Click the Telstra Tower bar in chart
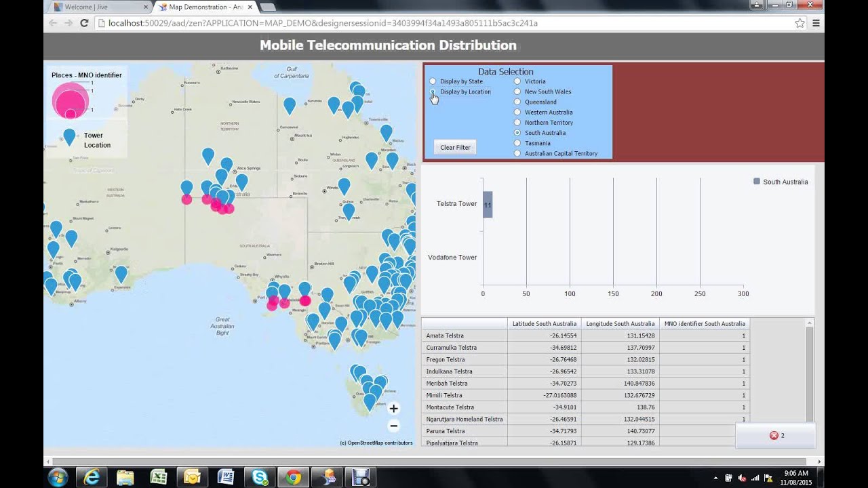868x488 pixels. tap(488, 204)
